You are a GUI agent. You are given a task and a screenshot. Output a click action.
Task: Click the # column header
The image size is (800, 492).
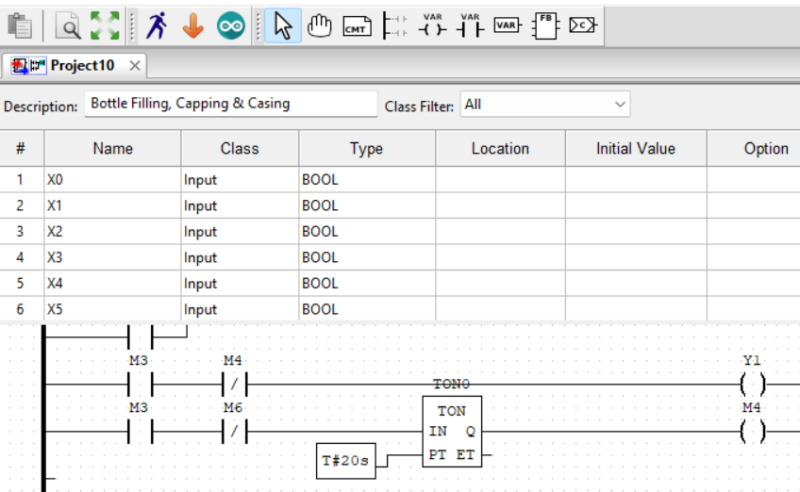[x=21, y=149]
